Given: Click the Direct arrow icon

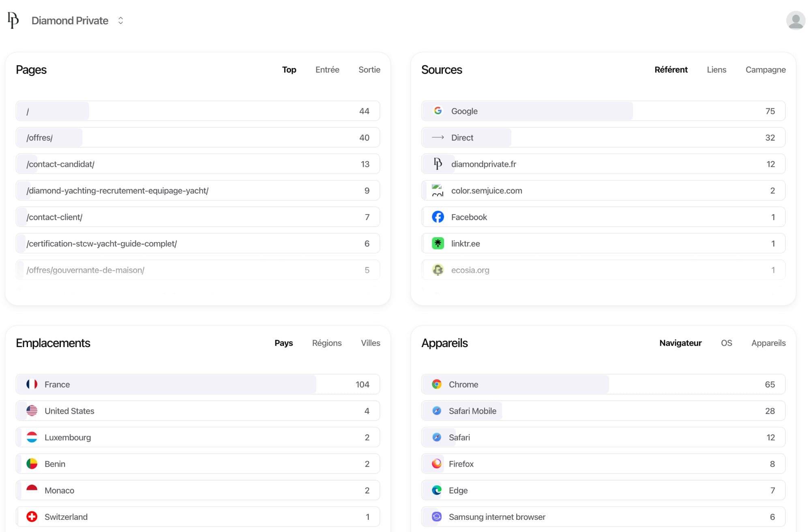Looking at the screenshot, I should point(438,137).
